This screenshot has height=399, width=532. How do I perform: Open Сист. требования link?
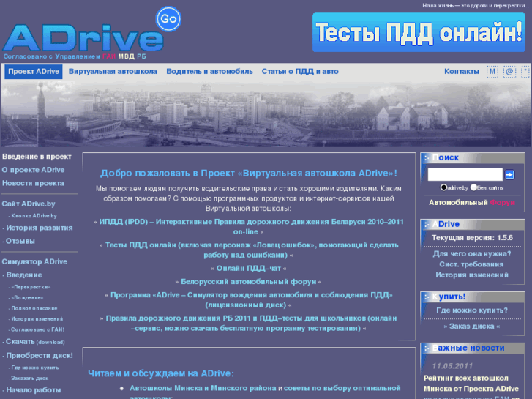(x=471, y=264)
